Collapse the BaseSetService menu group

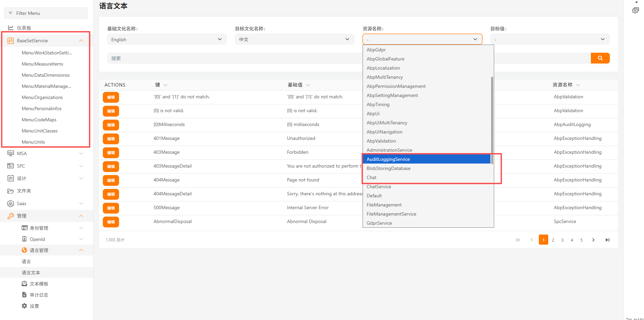click(81, 41)
